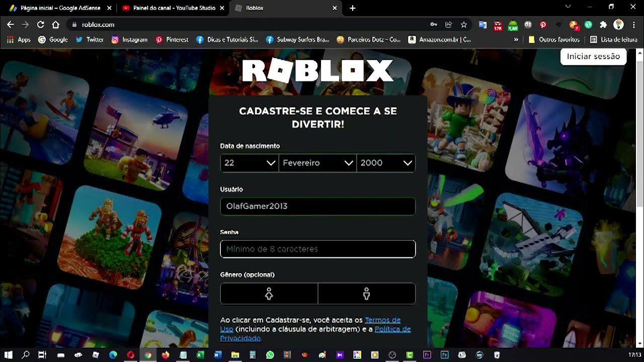
Task: Open the Google bookmark
Action: tap(53, 39)
